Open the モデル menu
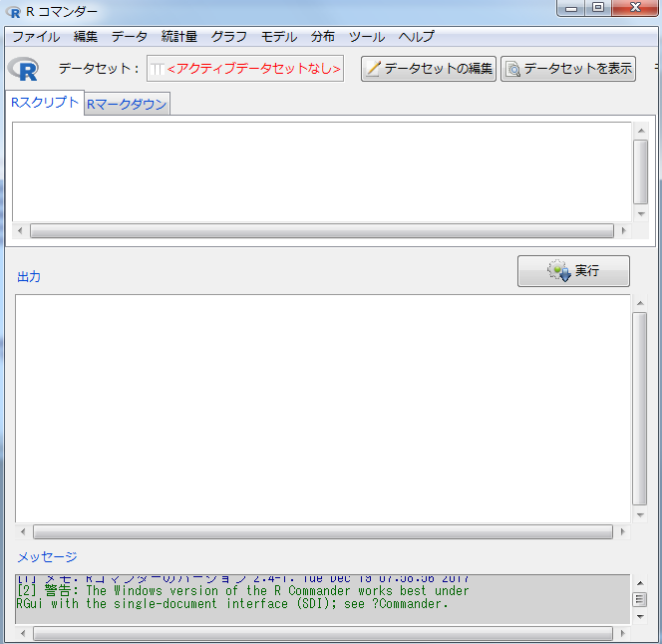 point(278,37)
